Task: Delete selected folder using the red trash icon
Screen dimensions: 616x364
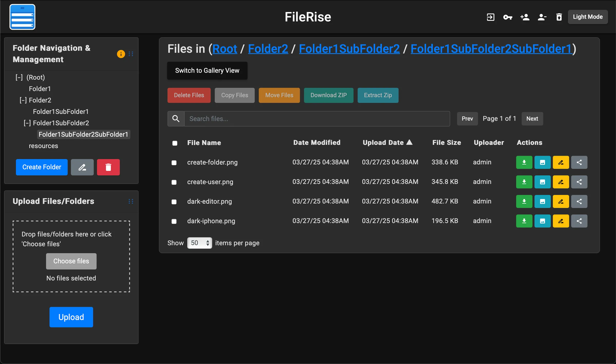Action: tap(108, 167)
